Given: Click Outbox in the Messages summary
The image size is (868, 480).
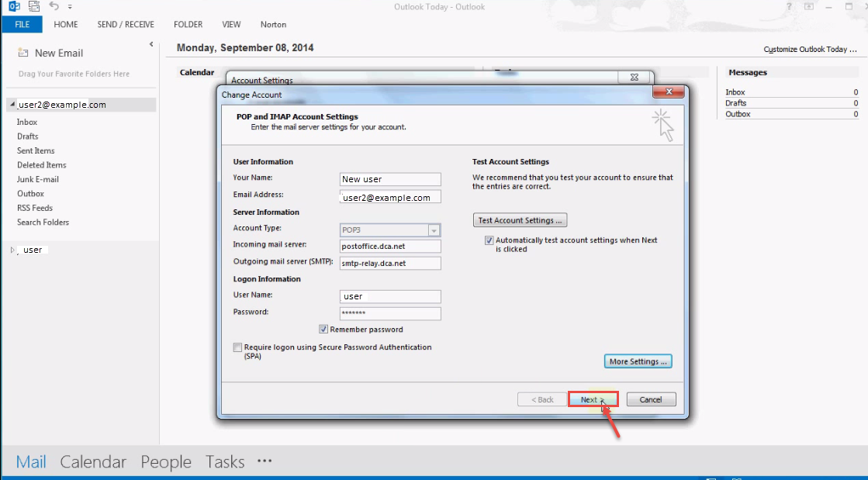Looking at the screenshot, I should coord(738,114).
